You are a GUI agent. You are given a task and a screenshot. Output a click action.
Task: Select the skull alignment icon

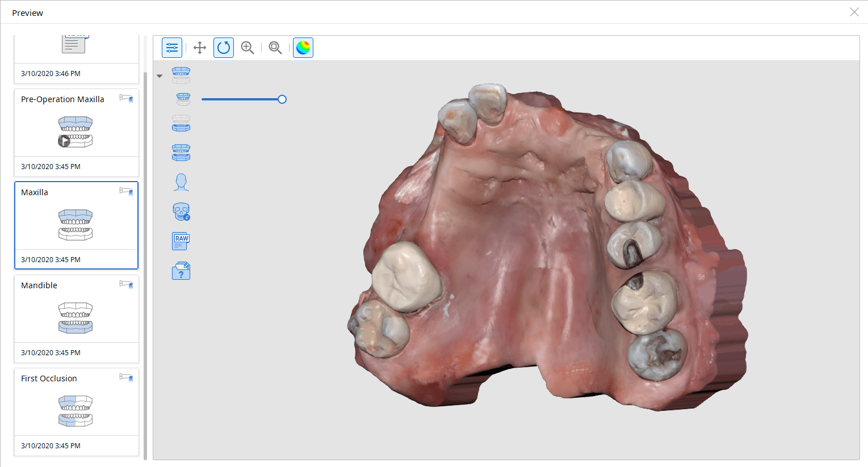click(x=181, y=211)
